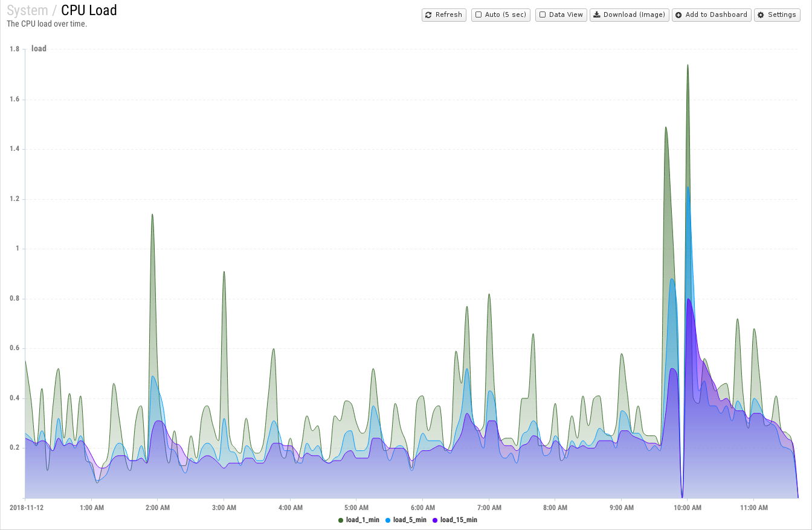The image size is (812, 530).
Task: Toggle the Data View checkbox
Action: click(x=543, y=15)
